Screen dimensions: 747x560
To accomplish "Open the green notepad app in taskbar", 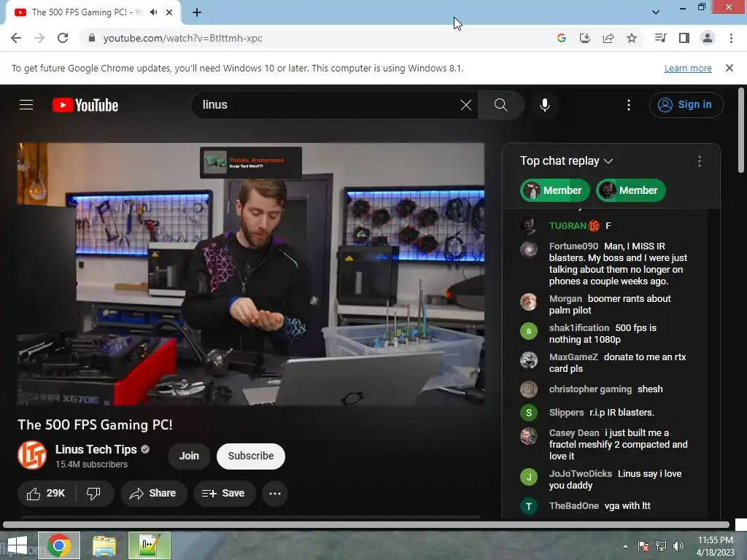I will tap(149, 545).
